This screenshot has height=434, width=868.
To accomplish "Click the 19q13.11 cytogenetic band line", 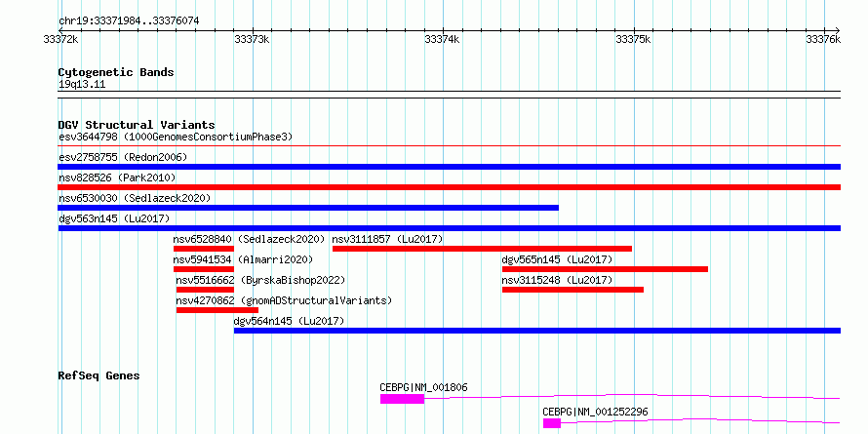I will pos(449,95).
